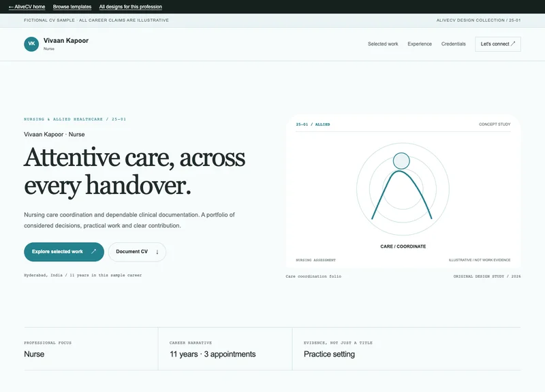The height and width of the screenshot is (392, 545).
Task: Click the Document CV button
Action: [137, 252]
